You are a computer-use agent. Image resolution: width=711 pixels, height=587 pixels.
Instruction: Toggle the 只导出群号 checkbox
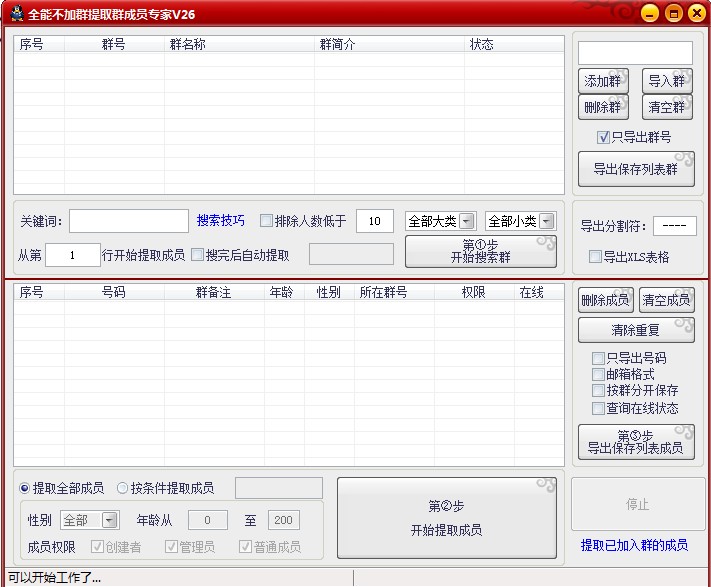(603, 137)
